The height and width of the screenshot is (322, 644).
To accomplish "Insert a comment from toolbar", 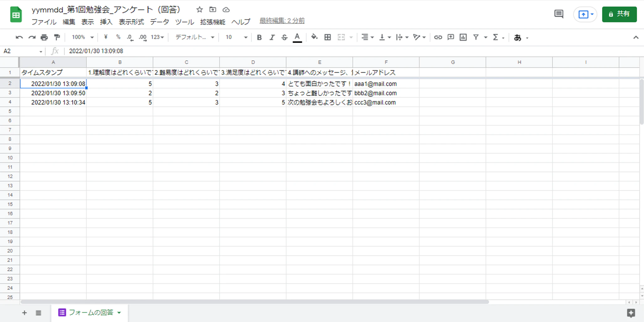I will [x=451, y=37].
